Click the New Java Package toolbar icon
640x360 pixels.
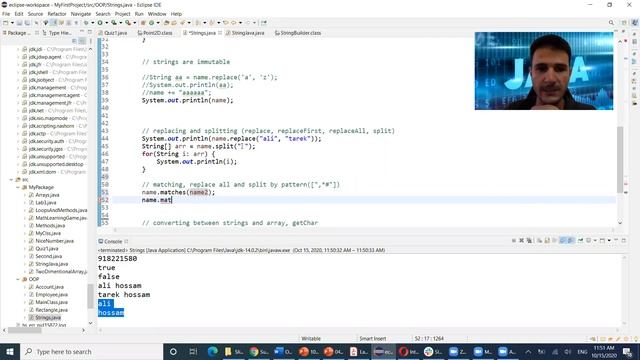point(143,23)
